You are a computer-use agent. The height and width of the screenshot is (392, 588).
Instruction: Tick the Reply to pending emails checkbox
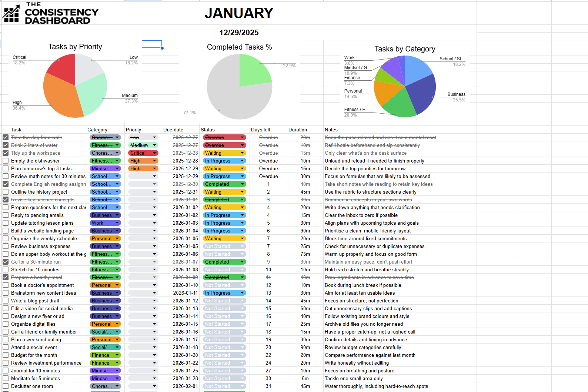pyautogui.click(x=6, y=215)
